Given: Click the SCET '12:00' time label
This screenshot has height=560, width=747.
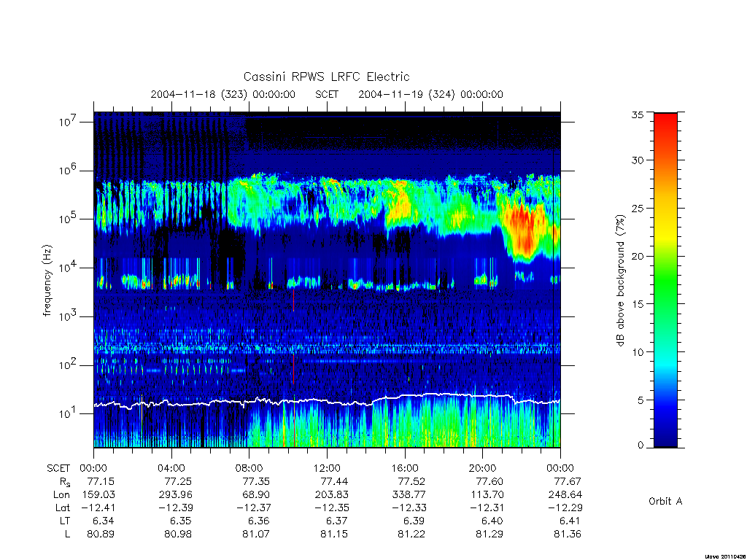Looking at the screenshot, I should click(327, 468).
